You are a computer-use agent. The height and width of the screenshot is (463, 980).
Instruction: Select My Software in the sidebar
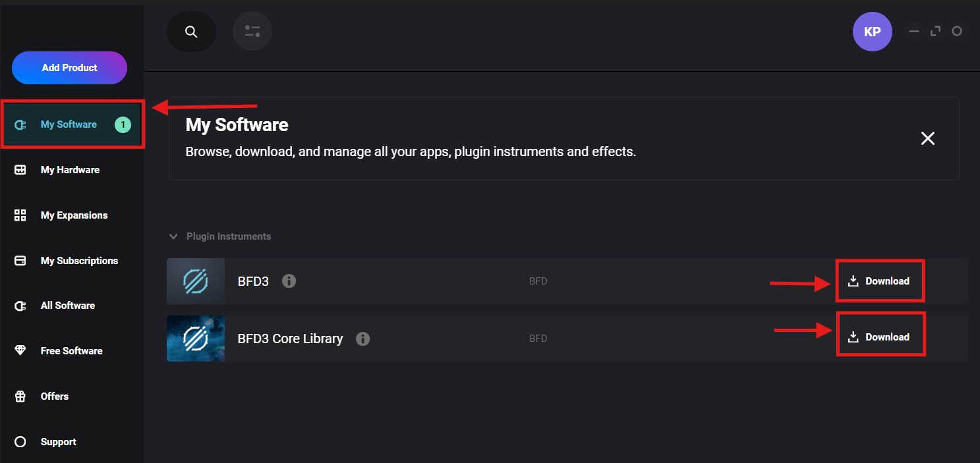pyautogui.click(x=72, y=124)
